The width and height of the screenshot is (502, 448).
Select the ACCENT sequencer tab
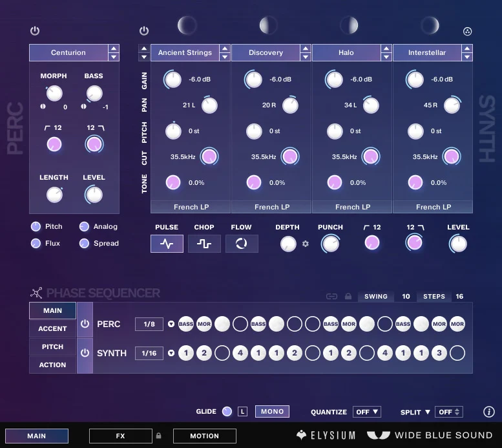click(x=52, y=328)
